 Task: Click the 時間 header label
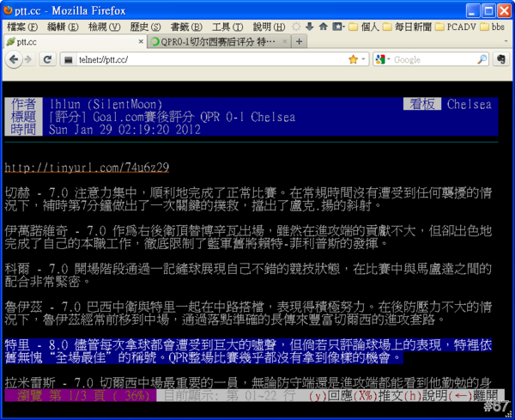point(23,130)
